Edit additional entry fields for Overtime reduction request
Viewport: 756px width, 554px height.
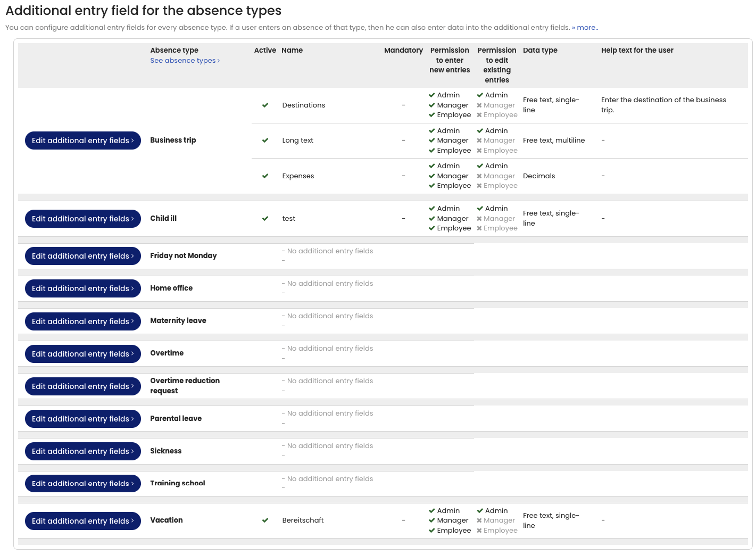(x=82, y=386)
